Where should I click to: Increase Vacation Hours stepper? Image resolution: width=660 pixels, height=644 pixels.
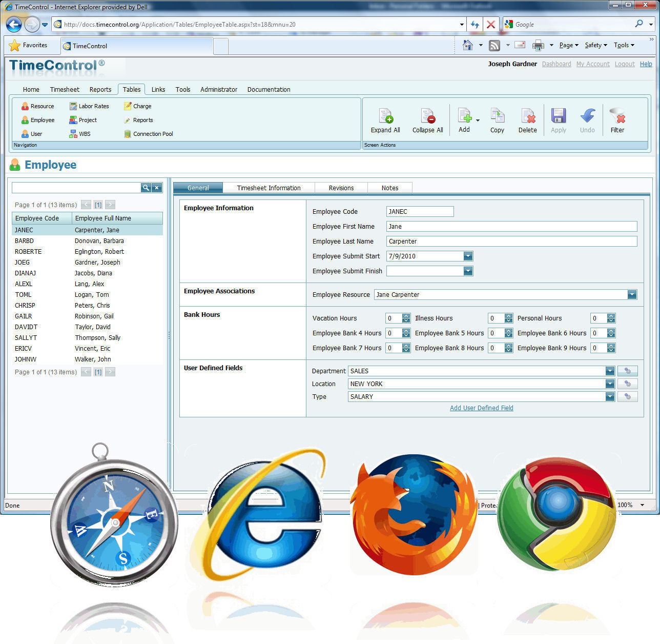tap(406, 316)
